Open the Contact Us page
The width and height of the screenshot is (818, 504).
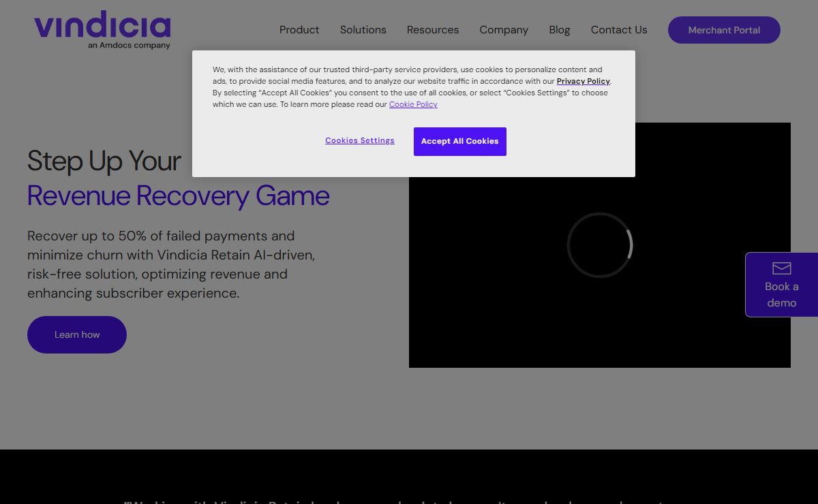tap(619, 30)
